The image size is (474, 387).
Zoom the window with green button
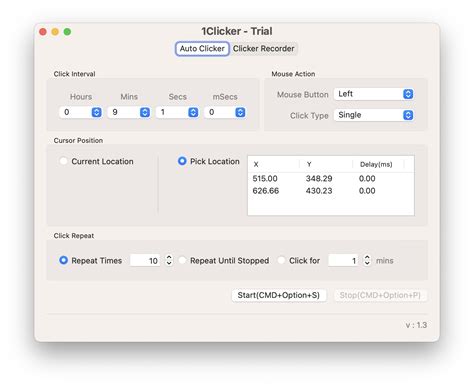point(67,32)
